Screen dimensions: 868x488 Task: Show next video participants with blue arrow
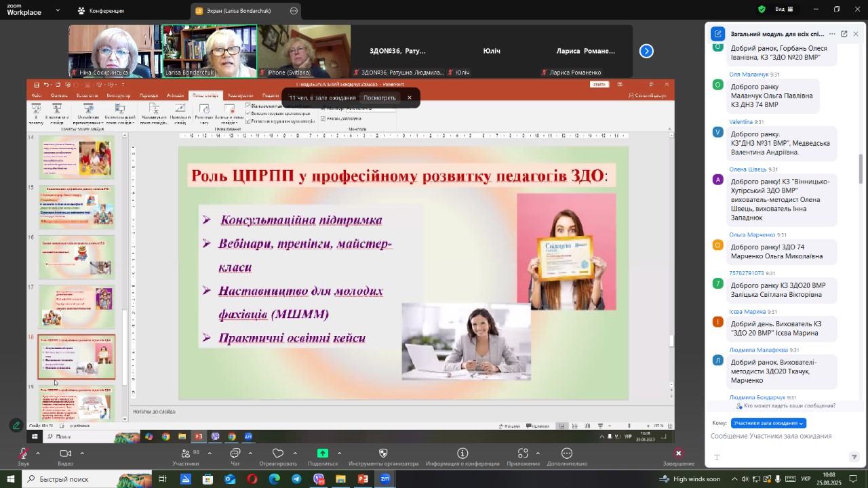646,51
